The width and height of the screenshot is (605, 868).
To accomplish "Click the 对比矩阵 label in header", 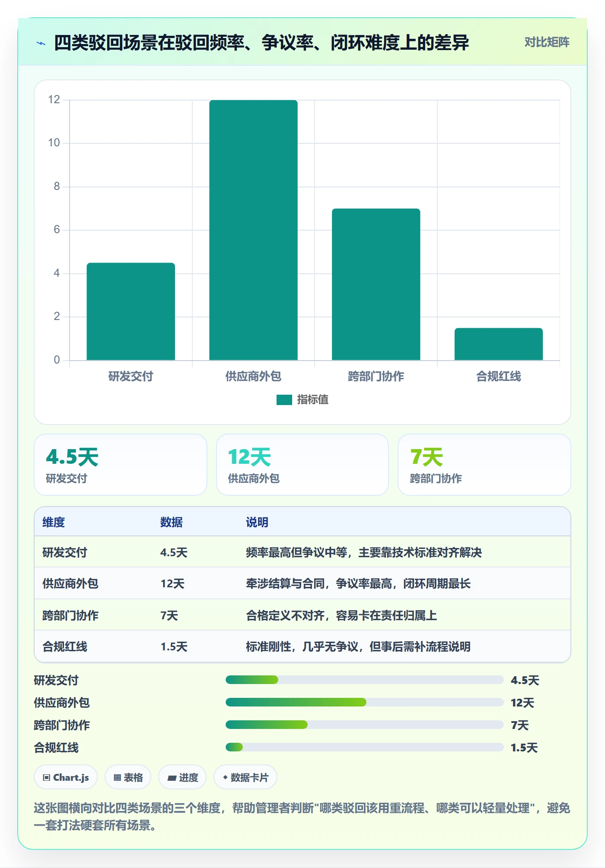I will 547,42.
